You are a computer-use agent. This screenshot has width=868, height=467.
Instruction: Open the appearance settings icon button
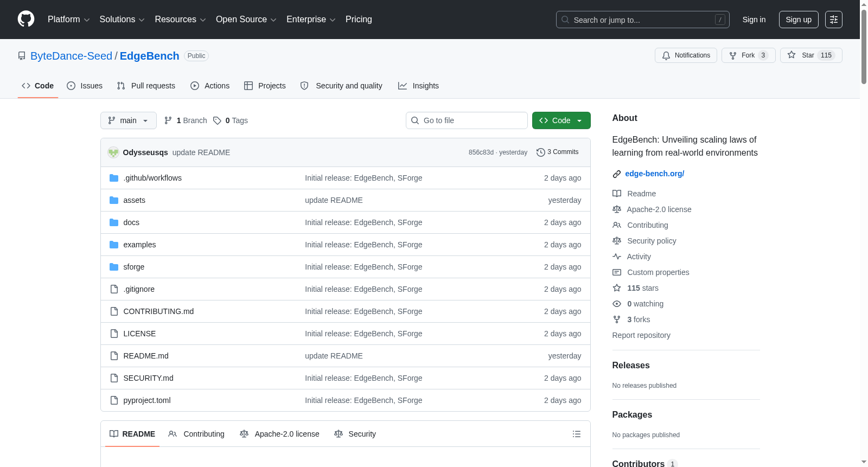(834, 20)
